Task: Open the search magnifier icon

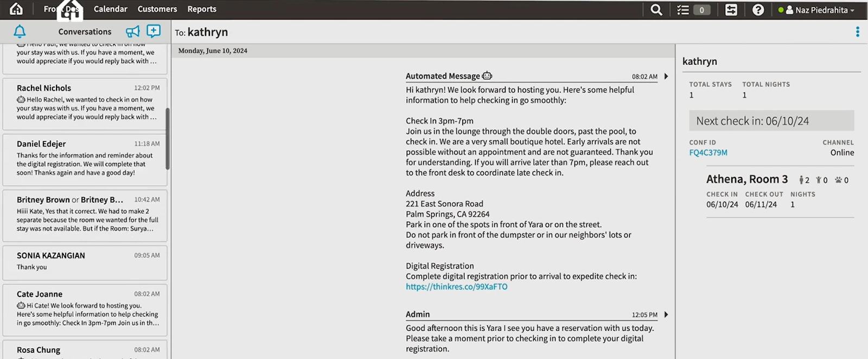Action: pos(656,10)
